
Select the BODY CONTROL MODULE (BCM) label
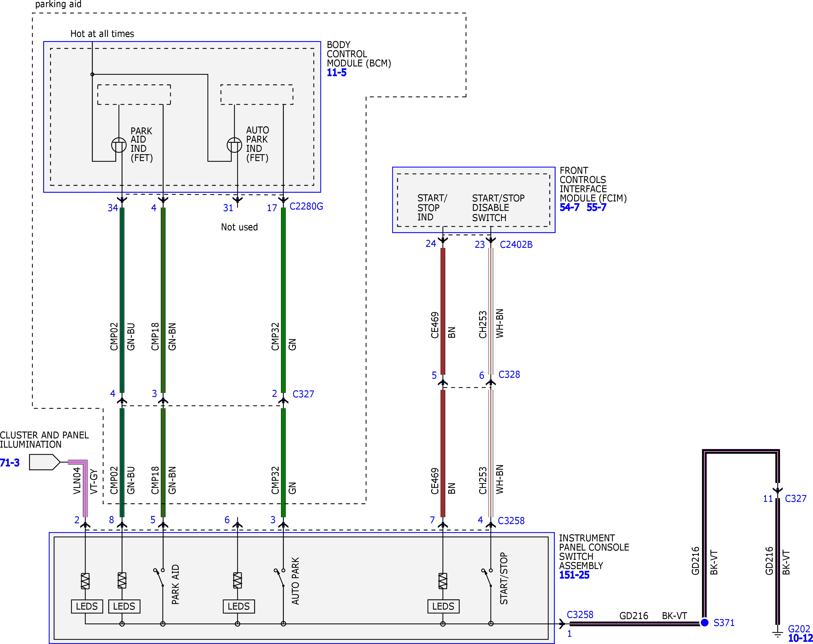pos(359,54)
